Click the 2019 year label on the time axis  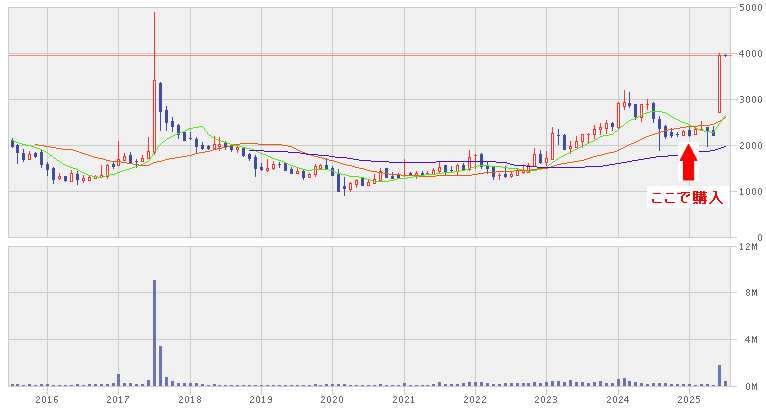coord(260,400)
